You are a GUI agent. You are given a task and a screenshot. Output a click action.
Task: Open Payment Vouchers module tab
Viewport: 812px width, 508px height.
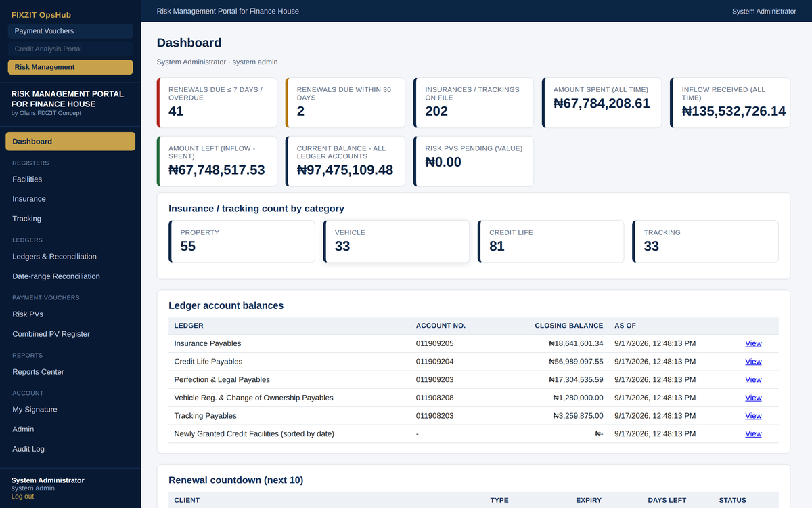70,31
